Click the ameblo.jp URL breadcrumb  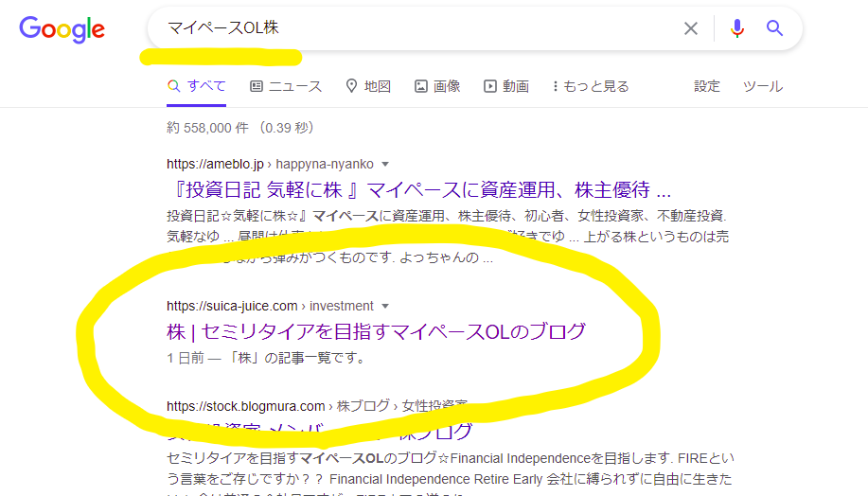click(x=270, y=164)
